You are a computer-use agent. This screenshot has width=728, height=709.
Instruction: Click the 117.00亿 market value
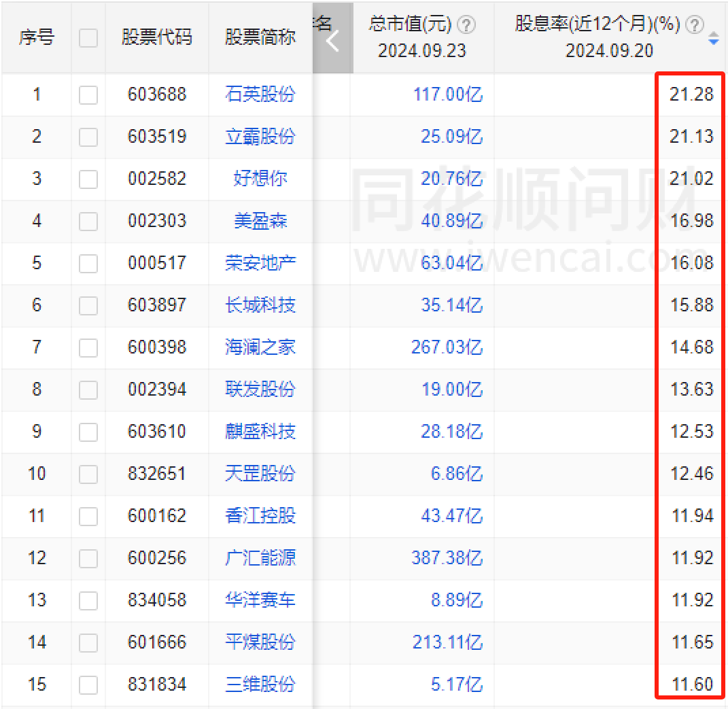448,94
